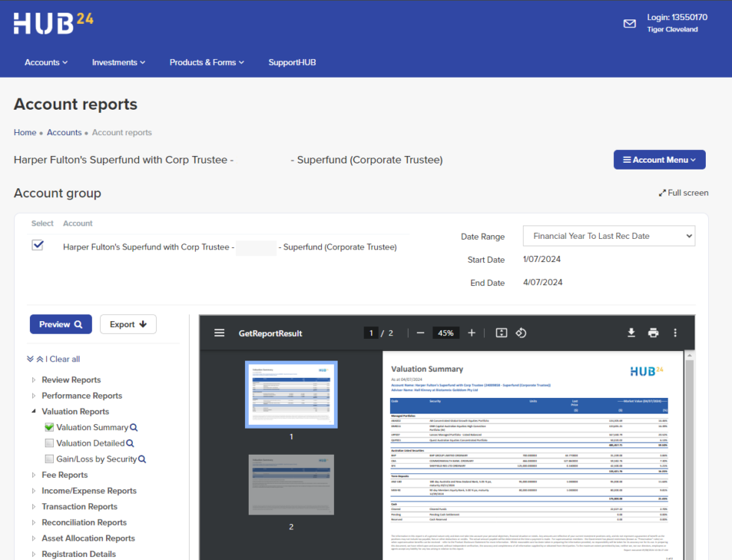This screenshot has width=732, height=560.
Task: Open the PDF viewer three-dot more menu
Action: 675,333
